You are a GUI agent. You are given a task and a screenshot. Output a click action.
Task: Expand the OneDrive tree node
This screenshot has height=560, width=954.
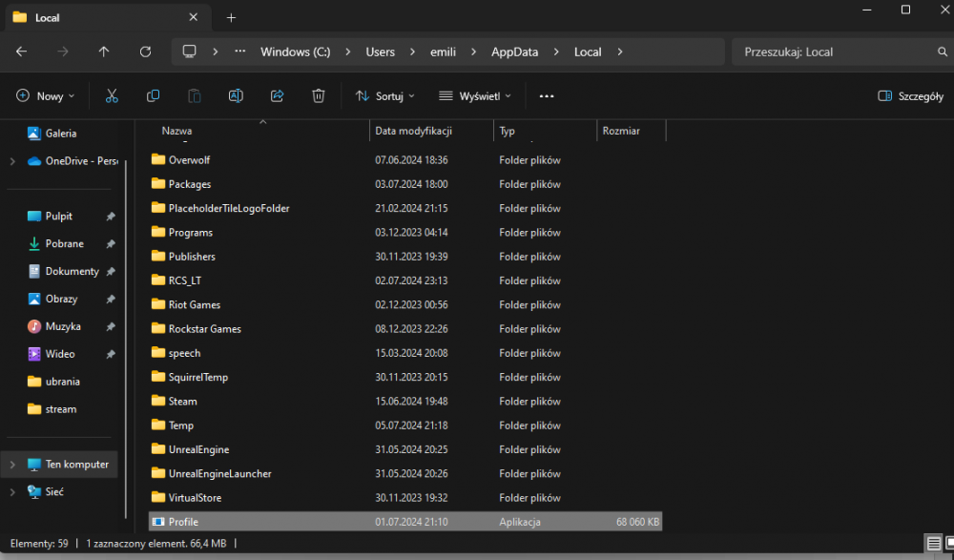point(11,161)
